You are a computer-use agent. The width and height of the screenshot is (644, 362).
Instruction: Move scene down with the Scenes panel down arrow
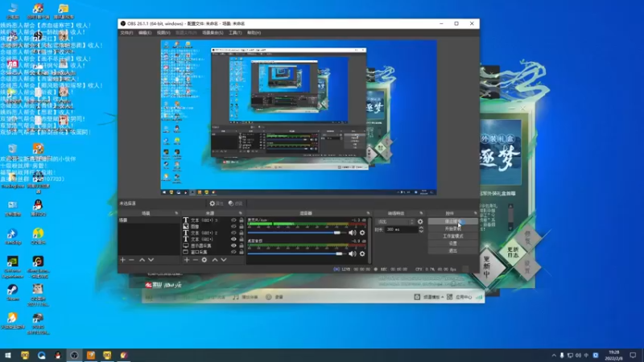151,260
